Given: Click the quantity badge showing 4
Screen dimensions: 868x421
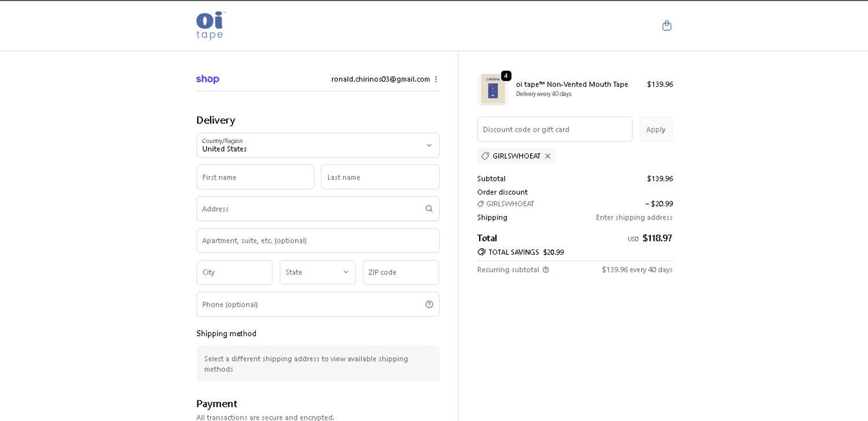Looking at the screenshot, I should coord(506,76).
